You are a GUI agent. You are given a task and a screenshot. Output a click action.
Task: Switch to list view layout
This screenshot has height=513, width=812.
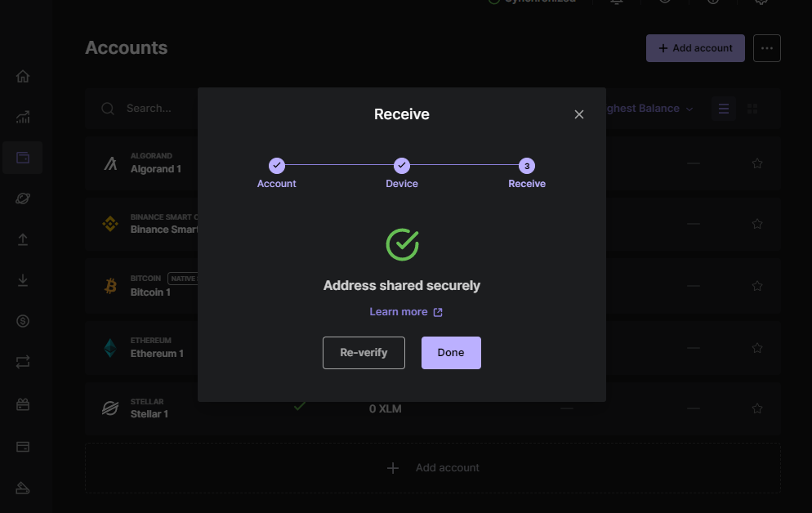click(x=724, y=109)
